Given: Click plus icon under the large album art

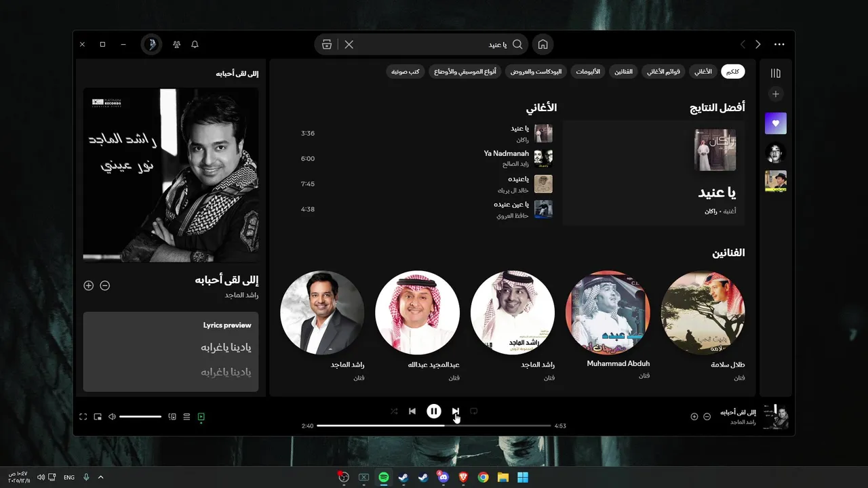Looking at the screenshot, I should point(88,285).
